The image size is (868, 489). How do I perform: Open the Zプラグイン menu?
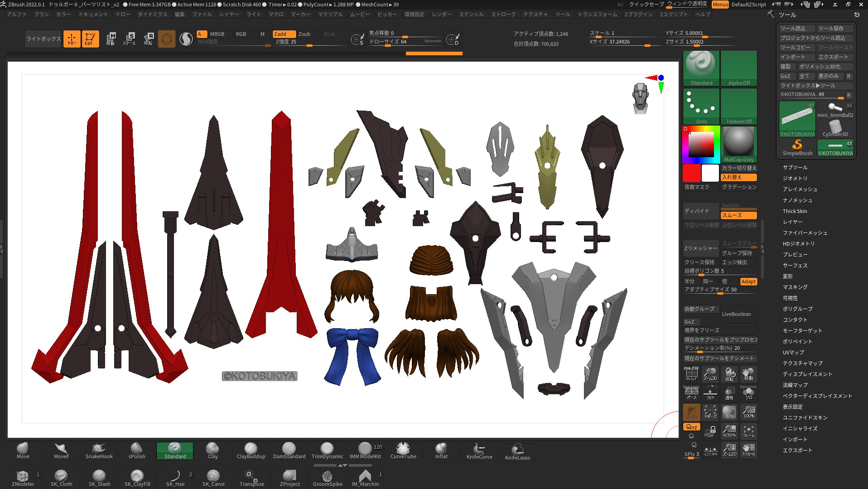point(638,15)
